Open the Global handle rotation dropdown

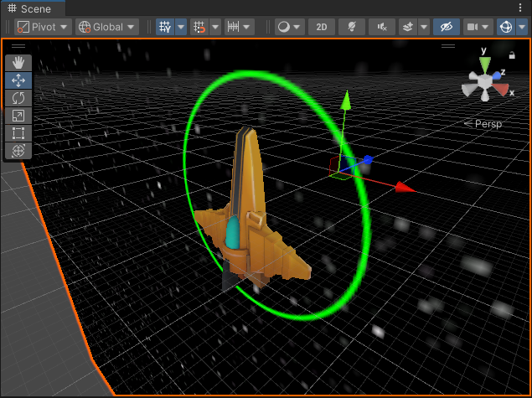click(107, 27)
